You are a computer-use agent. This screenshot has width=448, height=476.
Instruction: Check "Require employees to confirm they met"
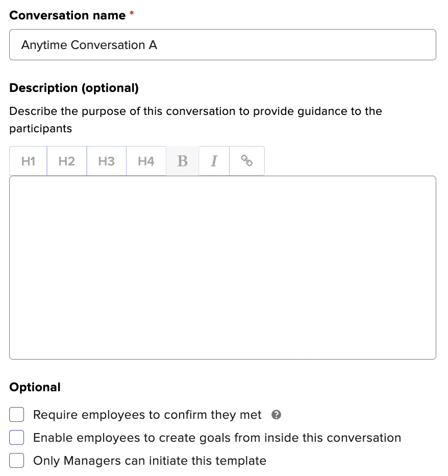point(16,414)
